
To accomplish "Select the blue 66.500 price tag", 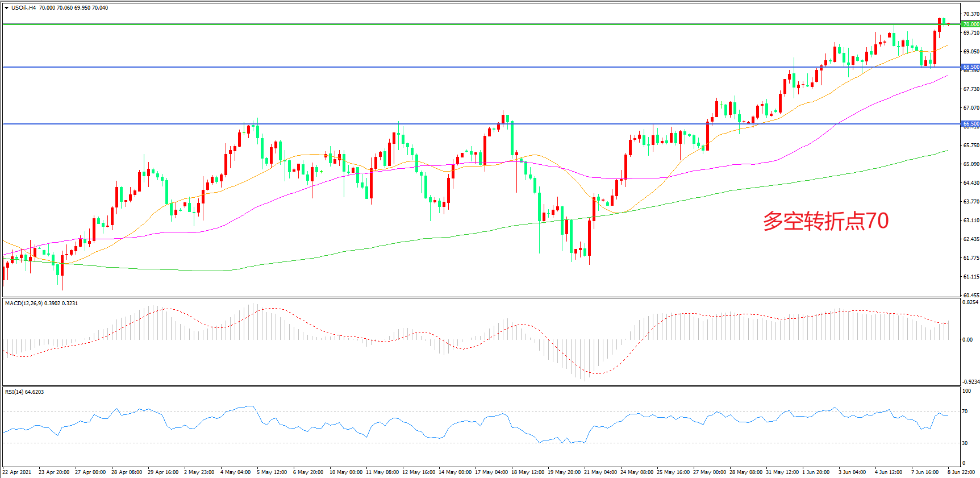I will (970, 124).
